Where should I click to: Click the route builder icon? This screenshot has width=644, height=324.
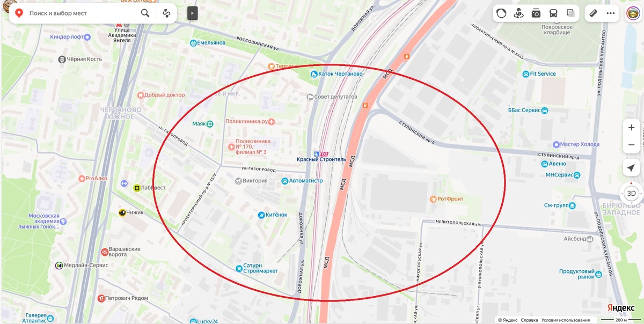pos(166,13)
